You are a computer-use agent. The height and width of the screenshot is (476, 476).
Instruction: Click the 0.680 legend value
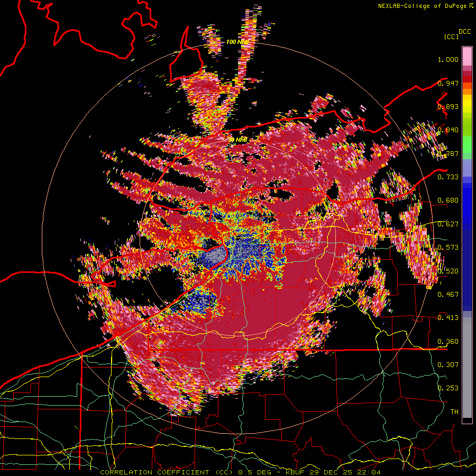click(x=448, y=200)
